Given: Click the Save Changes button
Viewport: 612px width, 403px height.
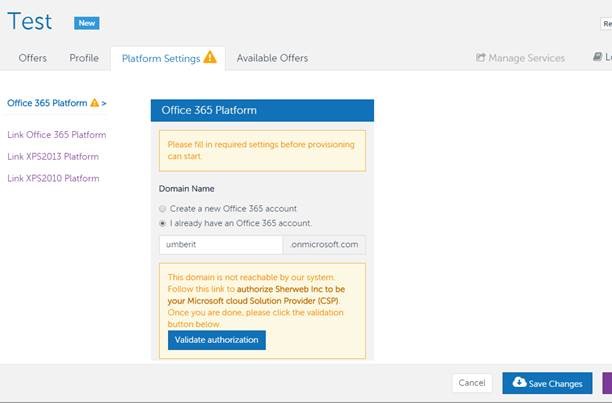Looking at the screenshot, I should [x=547, y=383].
